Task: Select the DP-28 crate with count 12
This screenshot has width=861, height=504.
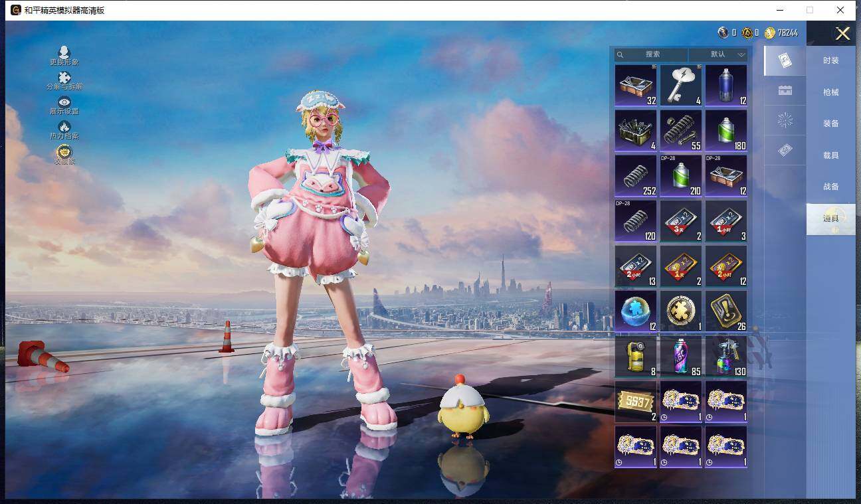Action: [726, 176]
